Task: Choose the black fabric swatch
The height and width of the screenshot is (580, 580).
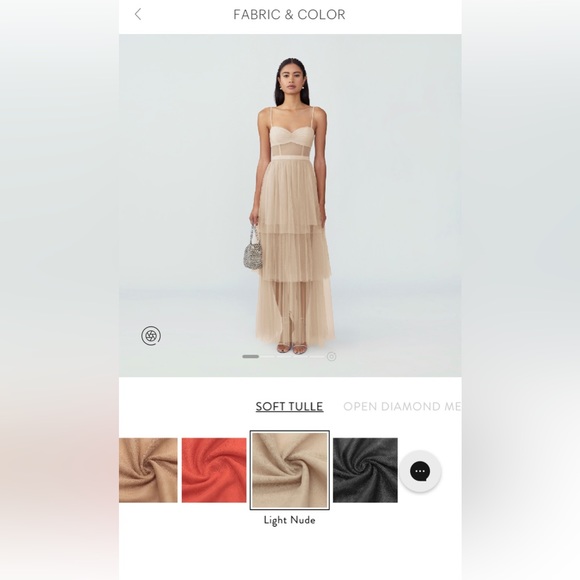Action: tap(365, 470)
